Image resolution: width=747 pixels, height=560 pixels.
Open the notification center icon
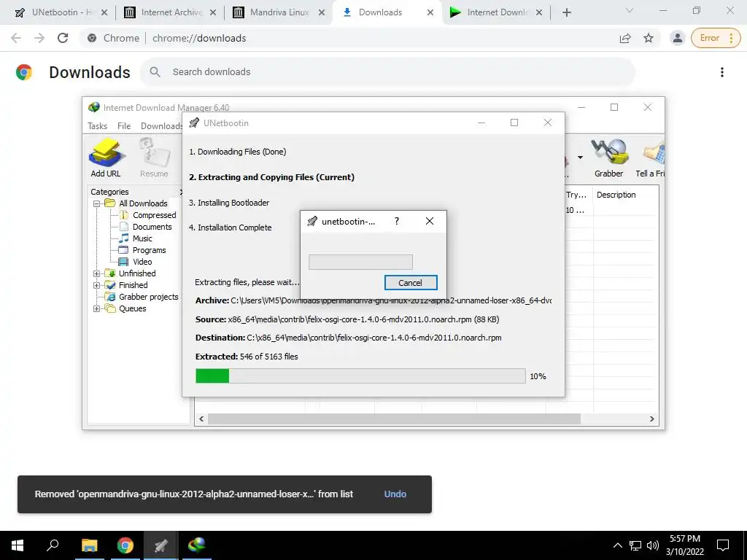tap(723, 545)
